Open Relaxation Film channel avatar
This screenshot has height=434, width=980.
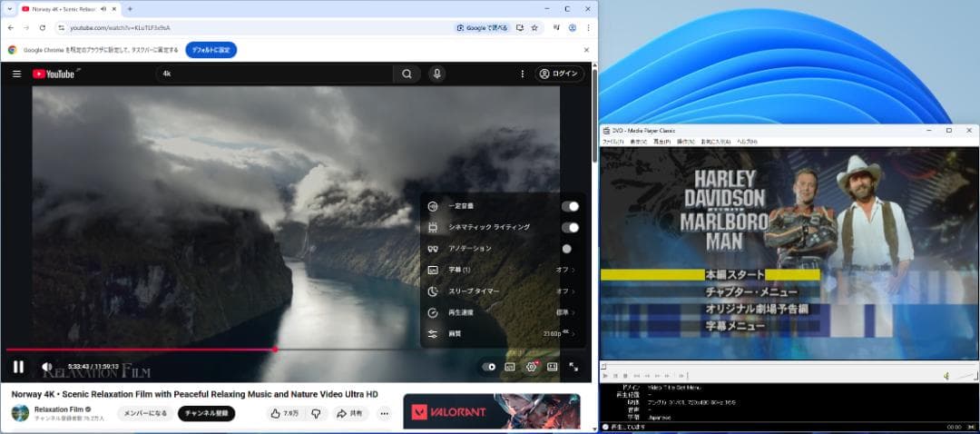[20, 413]
